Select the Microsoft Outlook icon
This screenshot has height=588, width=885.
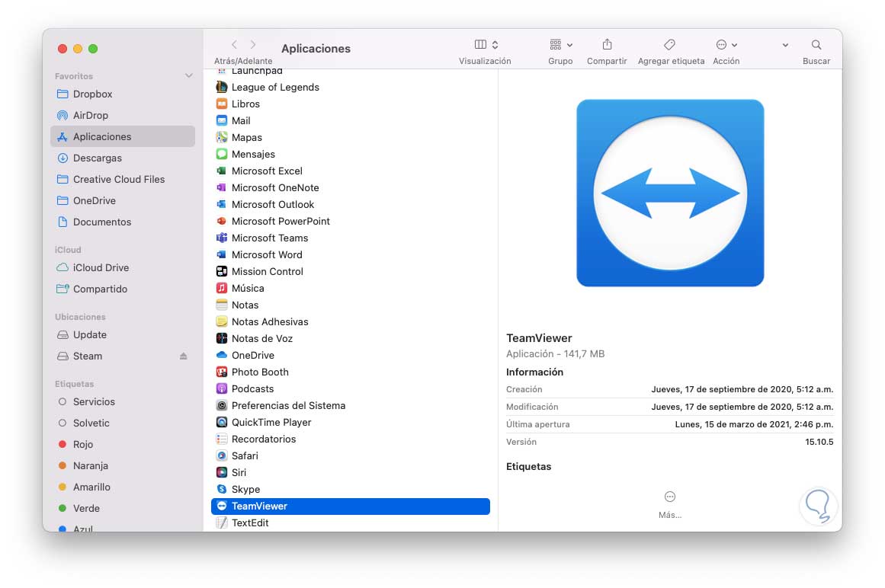(222, 204)
